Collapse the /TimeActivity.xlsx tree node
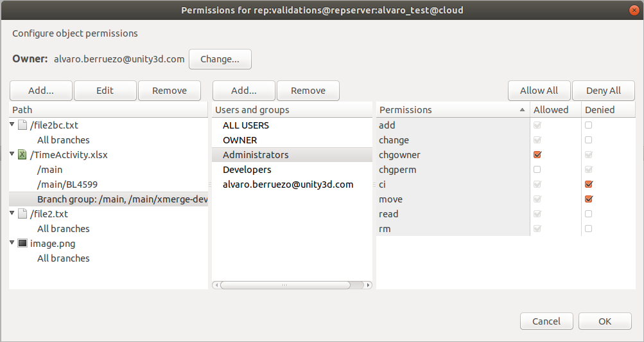Screen dimensions: 644x342 [12, 154]
